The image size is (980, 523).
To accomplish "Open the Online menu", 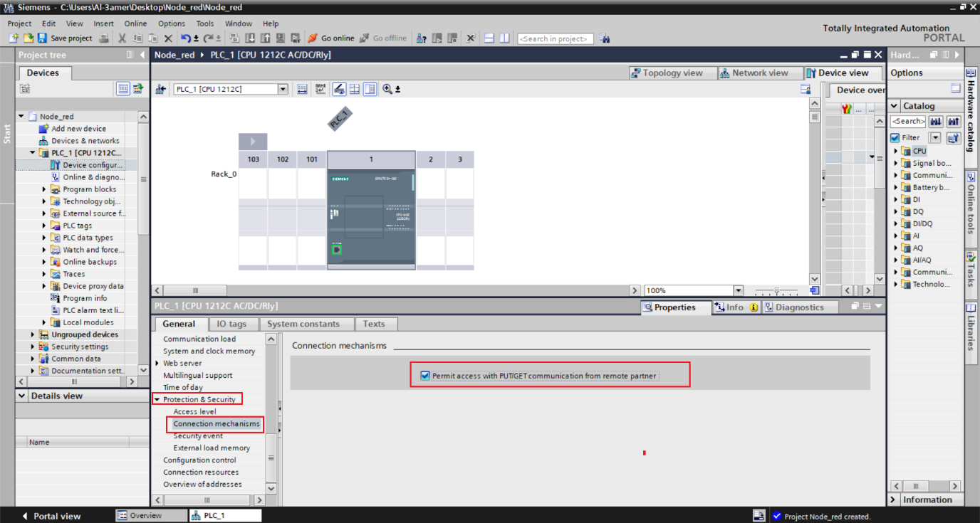I will pos(135,23).
